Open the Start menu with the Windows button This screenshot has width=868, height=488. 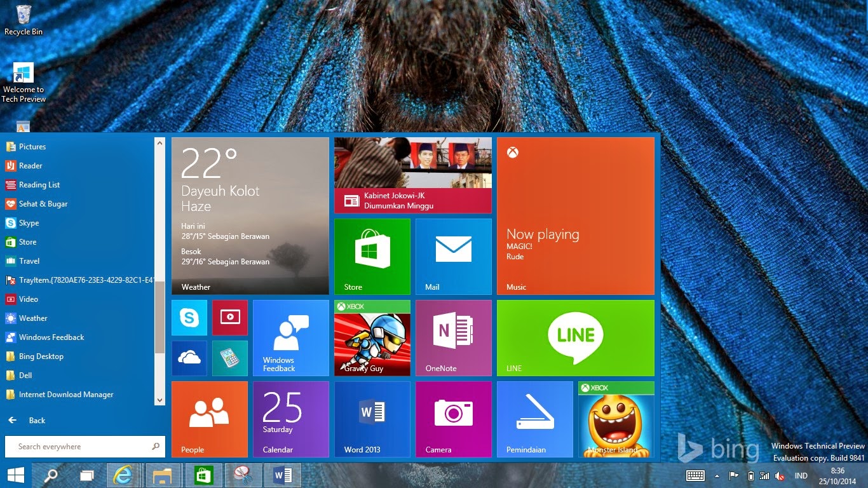point(14,475)
